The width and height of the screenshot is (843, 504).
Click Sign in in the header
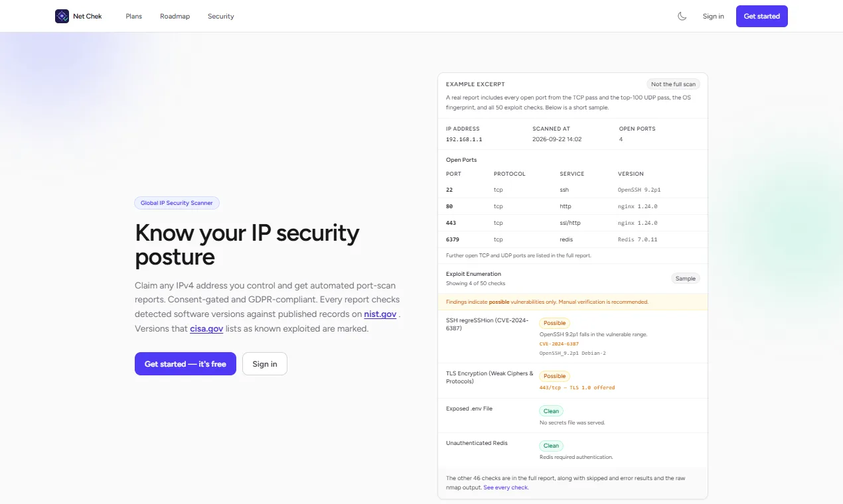(714, 16)
